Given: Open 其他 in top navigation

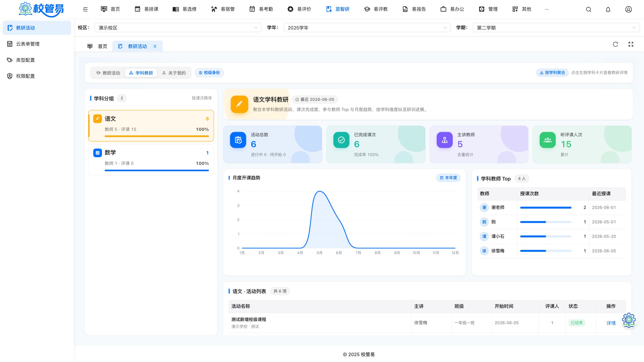Looking at the screenshot, I should pos(522,9).
